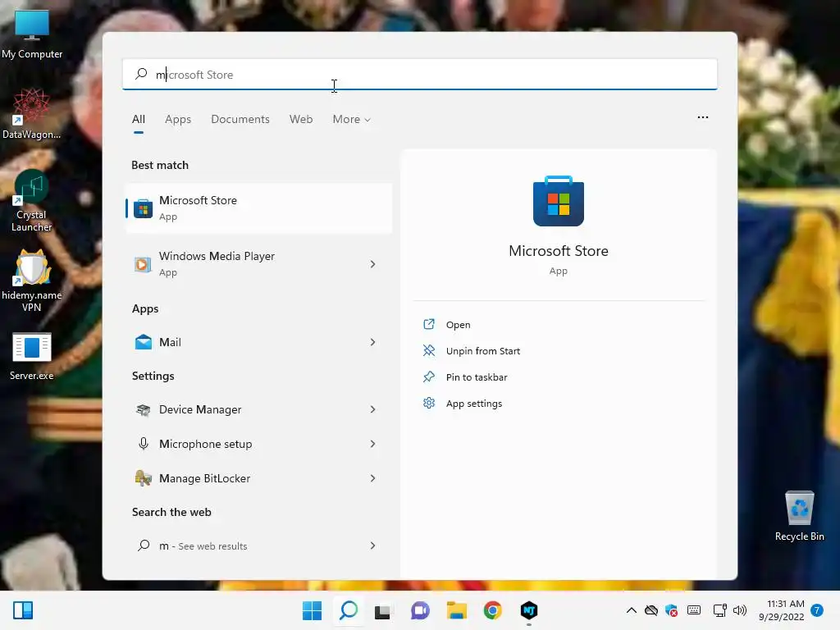Click Open in the preview pane

tap(458, 325)
